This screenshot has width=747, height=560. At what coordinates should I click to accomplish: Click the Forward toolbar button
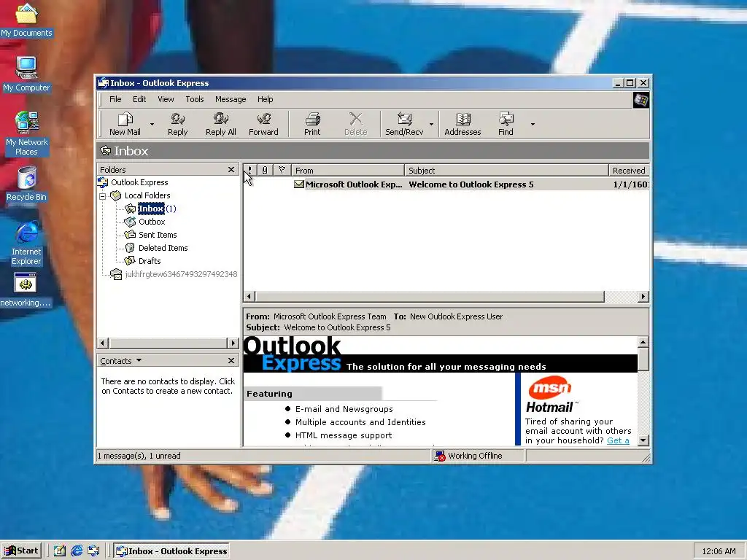click(x=263, y=124)
